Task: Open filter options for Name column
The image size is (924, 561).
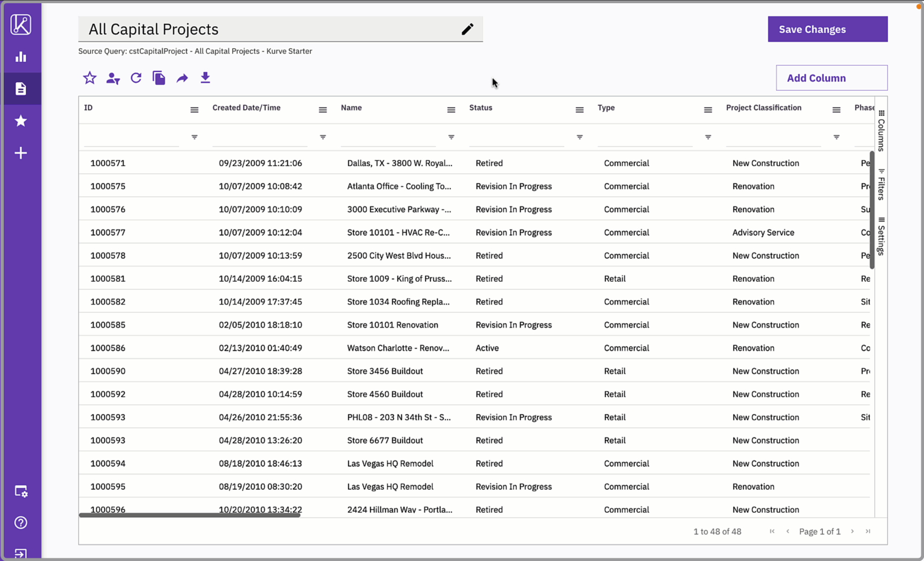Action: point(451,137)
